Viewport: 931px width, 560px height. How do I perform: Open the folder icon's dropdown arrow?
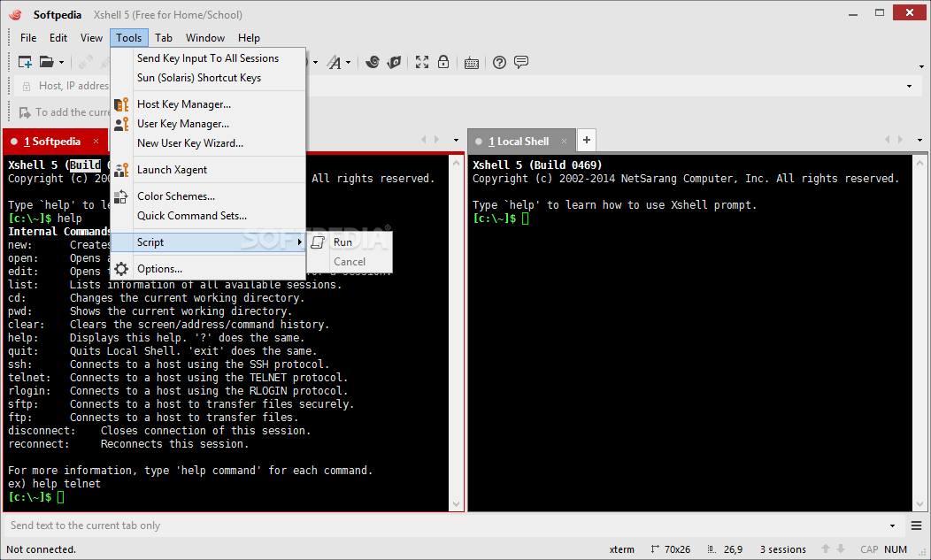(x=61, y=62)
